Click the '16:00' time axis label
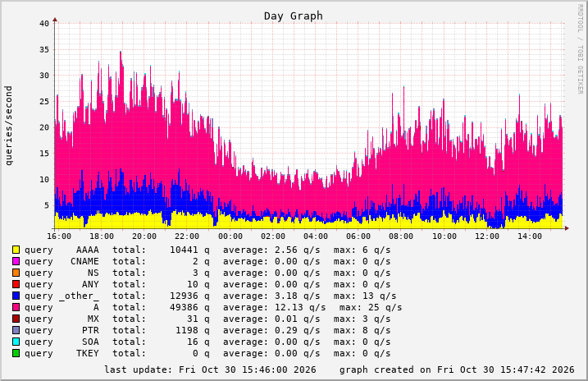 (59, 236)
